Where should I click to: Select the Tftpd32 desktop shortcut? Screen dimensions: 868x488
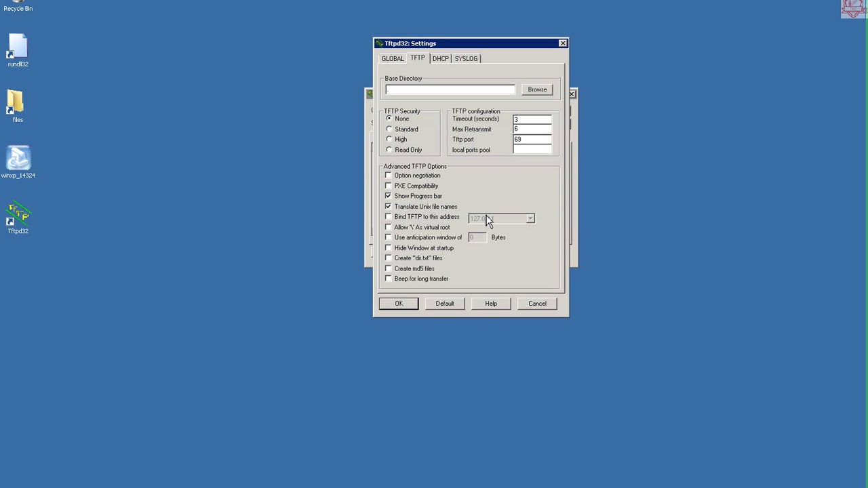[x=18, y=218]
